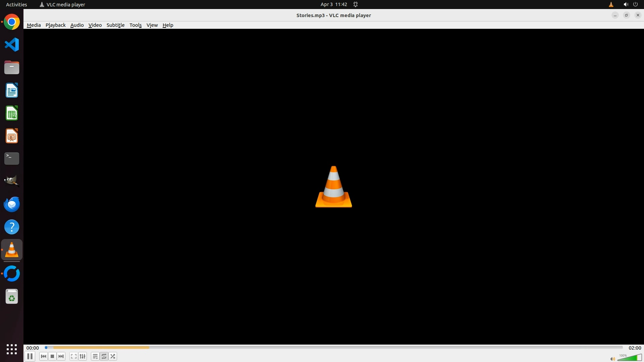Skip to next media track
Screen dimensions: 644x362
tap(61, 356)
